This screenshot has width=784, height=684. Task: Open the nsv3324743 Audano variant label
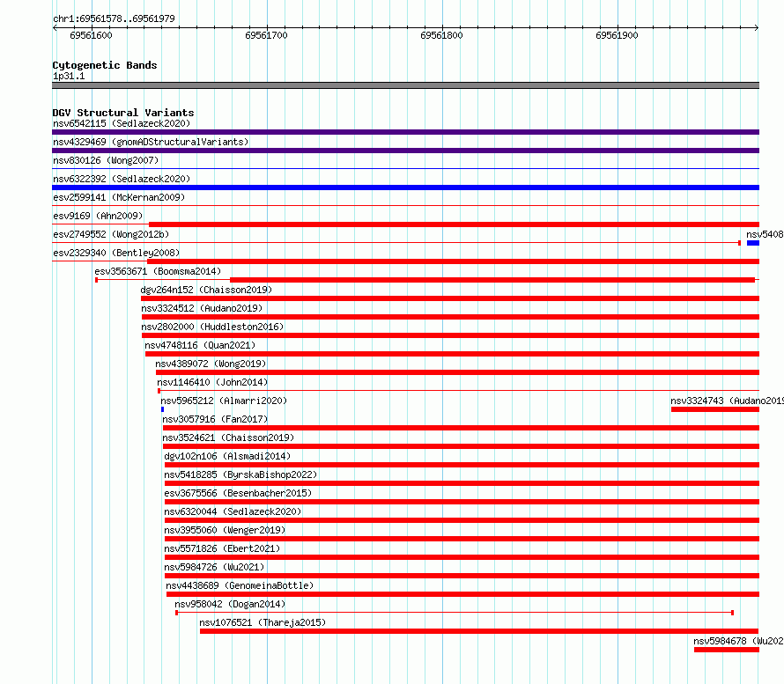click(x=727, y=401)
